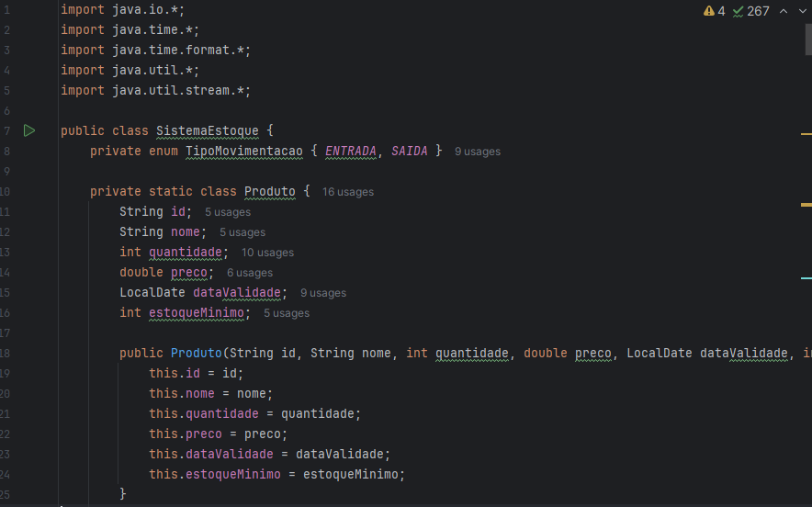
Task: Click the estoqueMinimo field declaration
Action: (x=186, y=313)
